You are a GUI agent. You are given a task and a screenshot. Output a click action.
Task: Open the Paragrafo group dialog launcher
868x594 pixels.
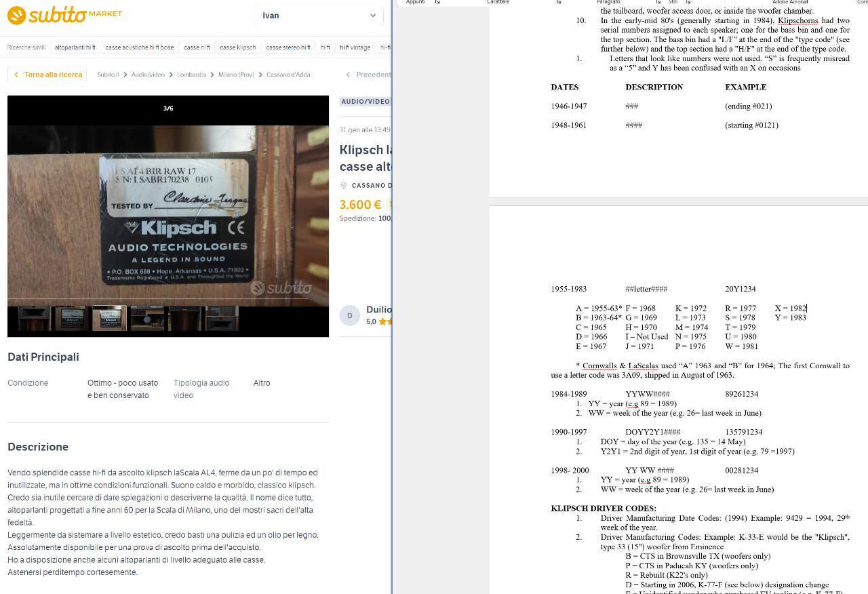tap(658, 2)
